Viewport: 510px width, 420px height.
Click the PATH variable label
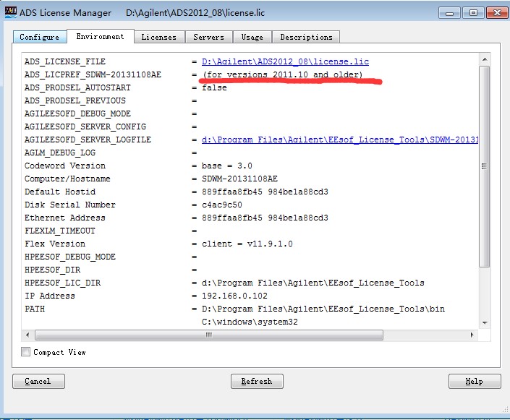pos(35,309)
